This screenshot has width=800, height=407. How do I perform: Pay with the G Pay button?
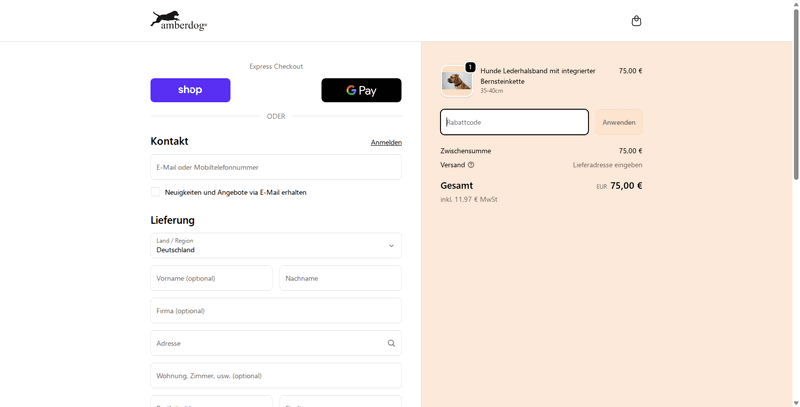pos(361,90)
